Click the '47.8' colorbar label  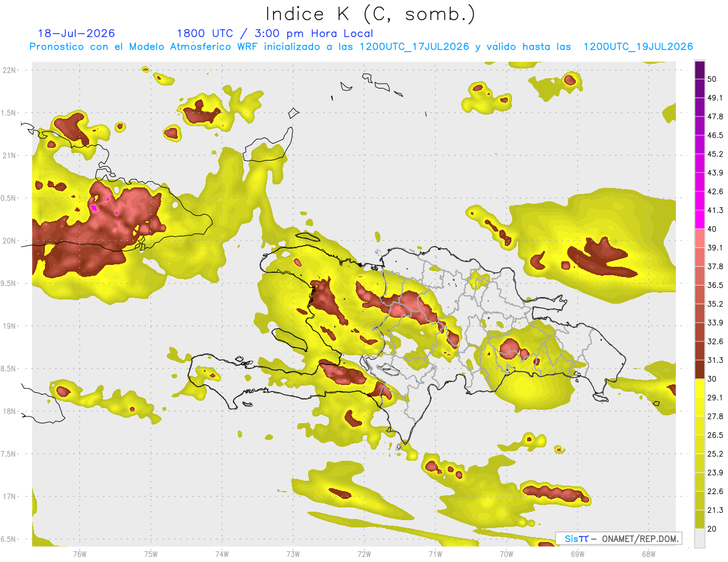(715, 117)
